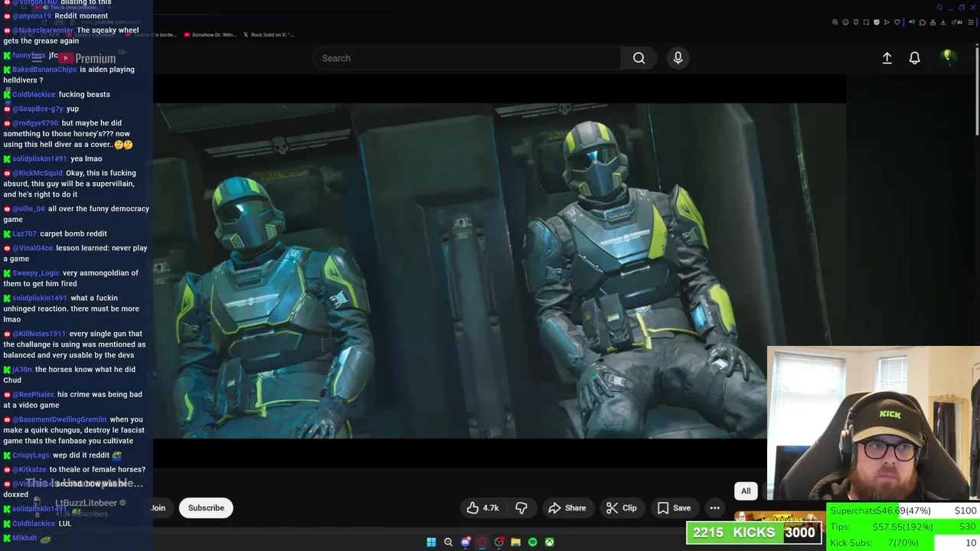The width and height of the screenshot is (980, 551).
Task: Subscribe to the channel
Action: pyautogui.click(x=206, y=508)
